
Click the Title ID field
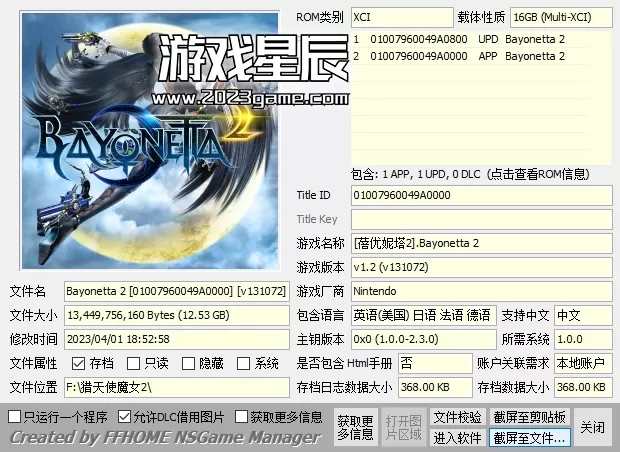coord(481,195)
